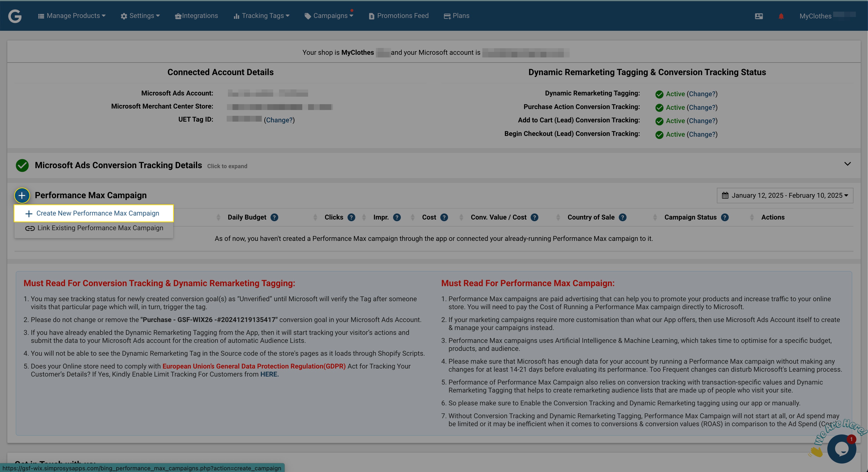Image resolution: width=868 pixels, height=472 pixels.
Task: Click green check icon by Conversion Tracking Details
Action: click(x=22, y=165)
